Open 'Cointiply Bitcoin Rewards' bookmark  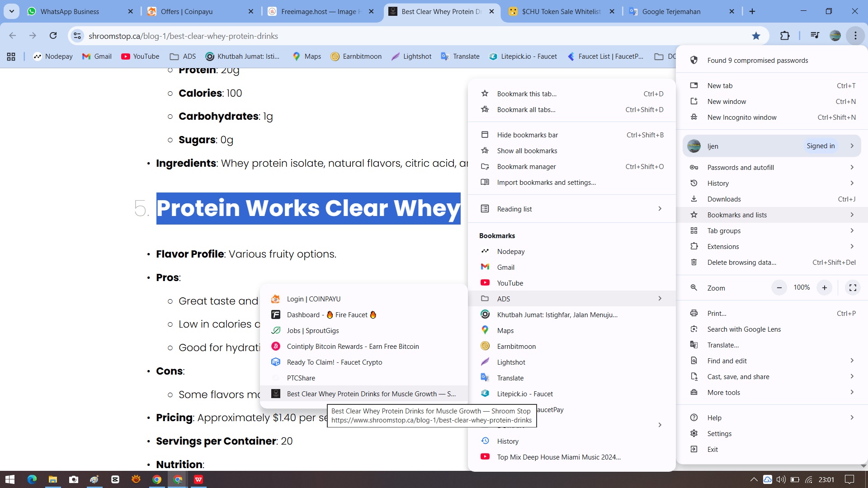tap(364, 346)
